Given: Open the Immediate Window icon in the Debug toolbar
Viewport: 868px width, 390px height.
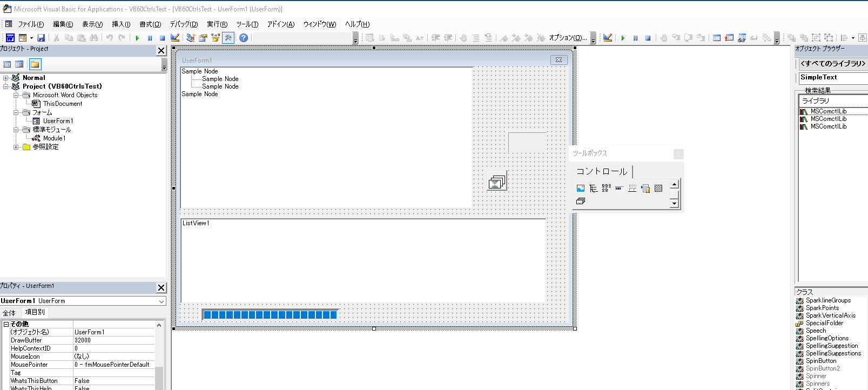Looking at the screenshot, I should point(729,38).
